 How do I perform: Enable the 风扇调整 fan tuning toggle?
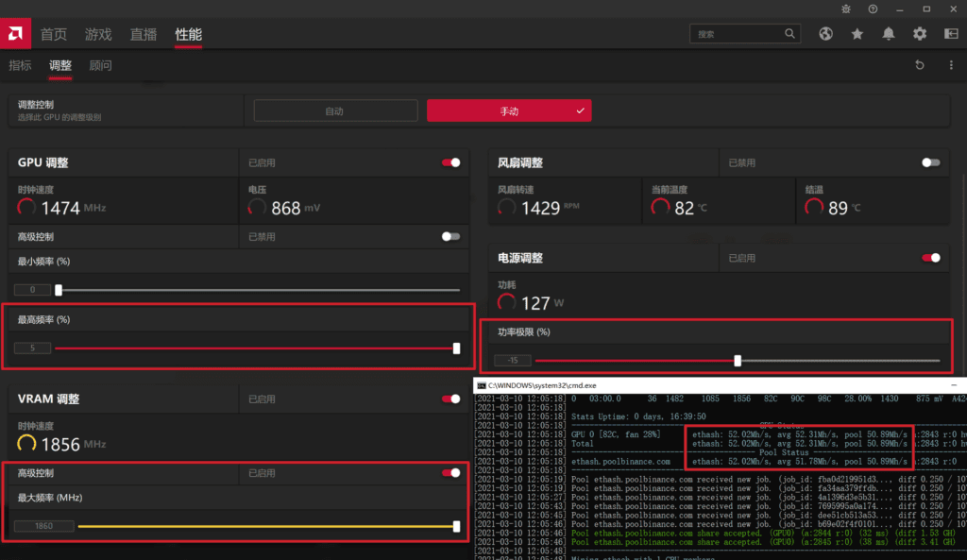929,161
